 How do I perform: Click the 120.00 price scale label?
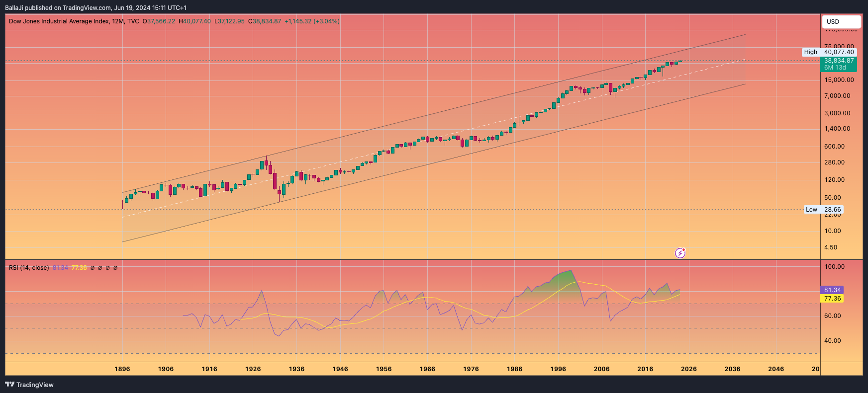point(834,180)
